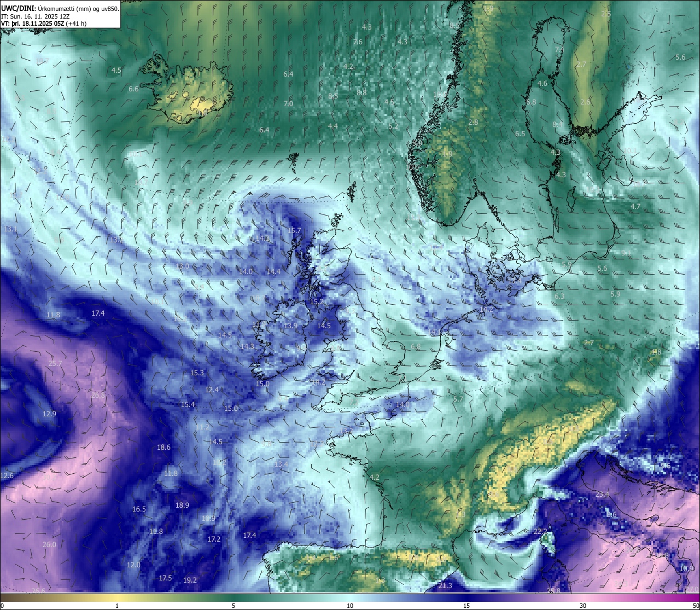Click the legend tick label "5"

tap(234, 606)
